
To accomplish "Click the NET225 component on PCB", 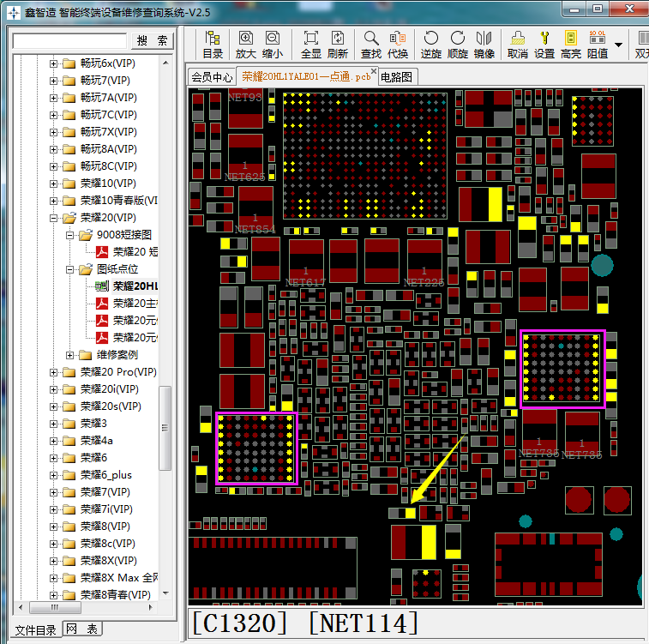I will pyautogui.click(x=424, y=262).
